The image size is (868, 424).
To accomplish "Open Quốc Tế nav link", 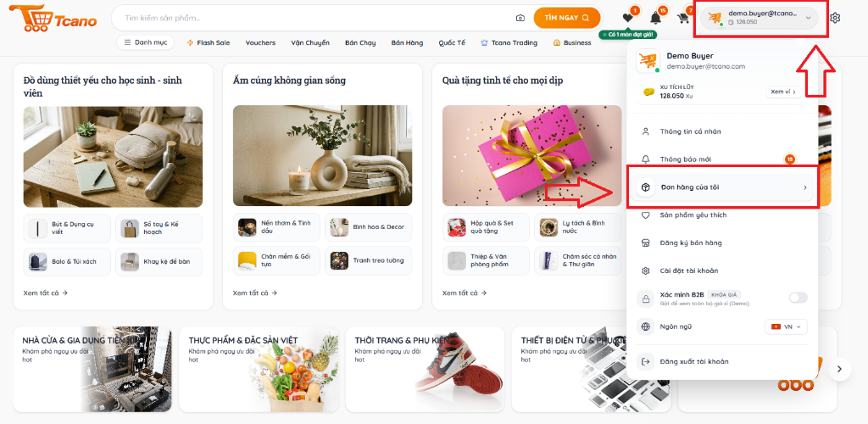I will (x=452, y=42).
